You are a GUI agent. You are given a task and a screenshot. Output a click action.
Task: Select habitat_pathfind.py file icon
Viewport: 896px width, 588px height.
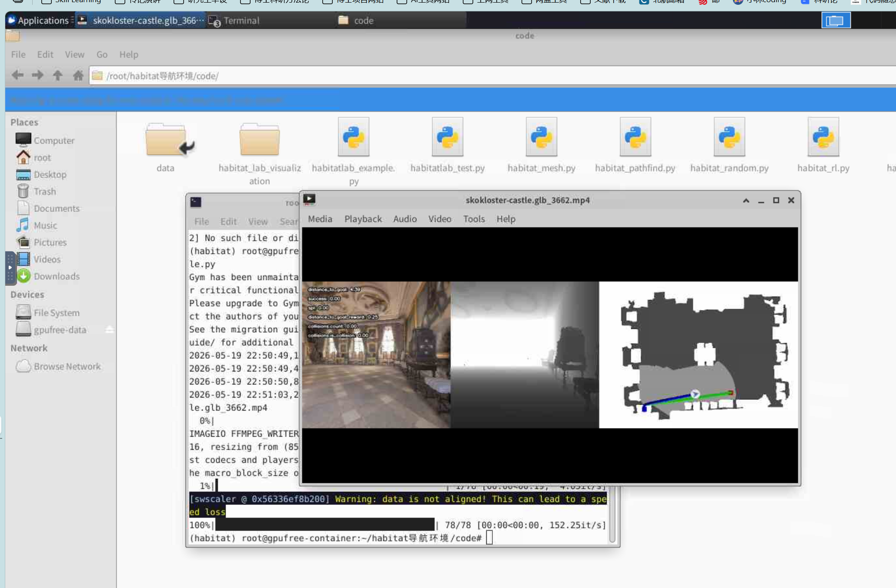(x=635, y=137)
